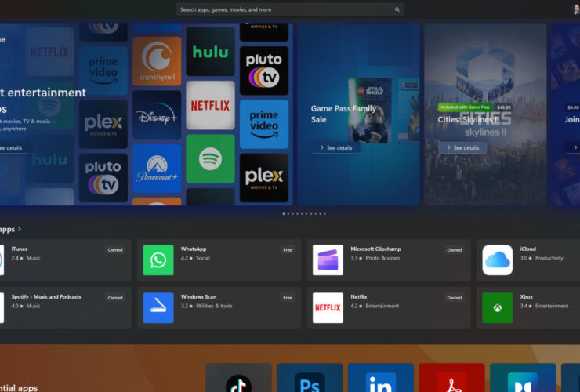The width and height of the screenshot is (580, 392).
Task: Click the iTunes app title
Action: click(20, 249)
